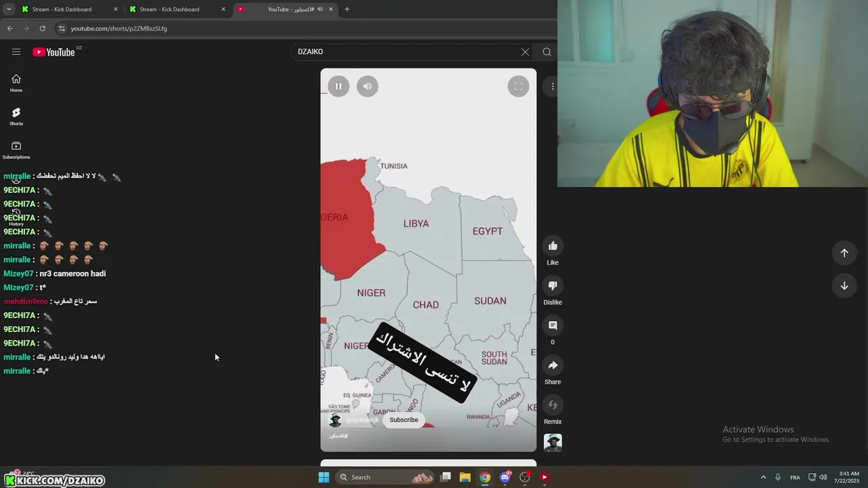The width and height of the screenshot is (868, 488).
Task: Mute the Short's audio
Action: coord(368,86)
